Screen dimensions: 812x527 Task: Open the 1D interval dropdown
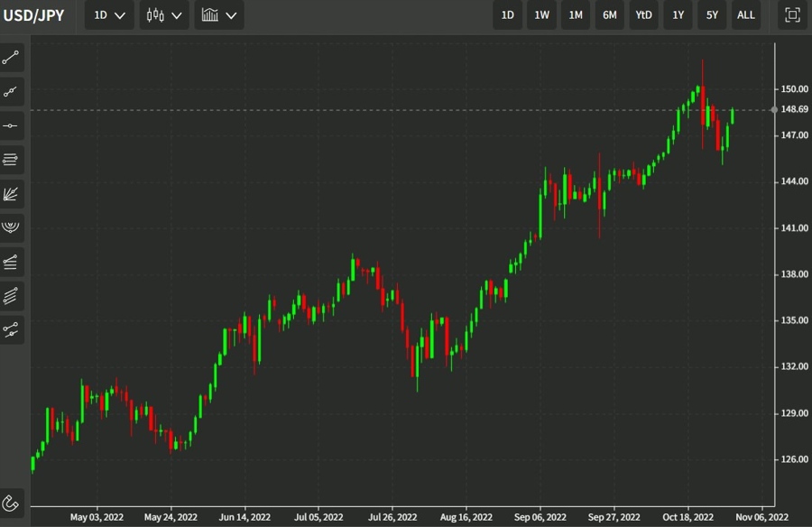tap(109, 15)
